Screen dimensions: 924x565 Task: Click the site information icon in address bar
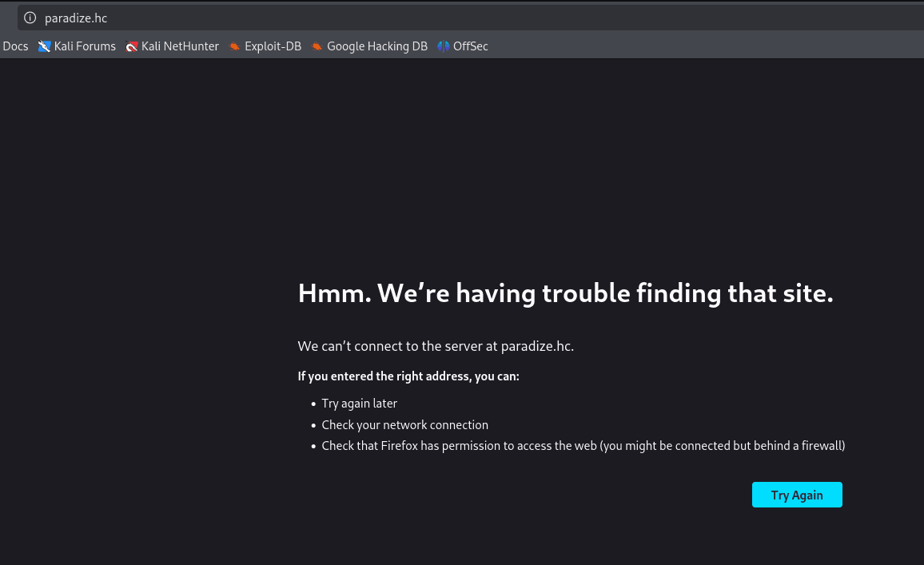click(x=30, y=18)
